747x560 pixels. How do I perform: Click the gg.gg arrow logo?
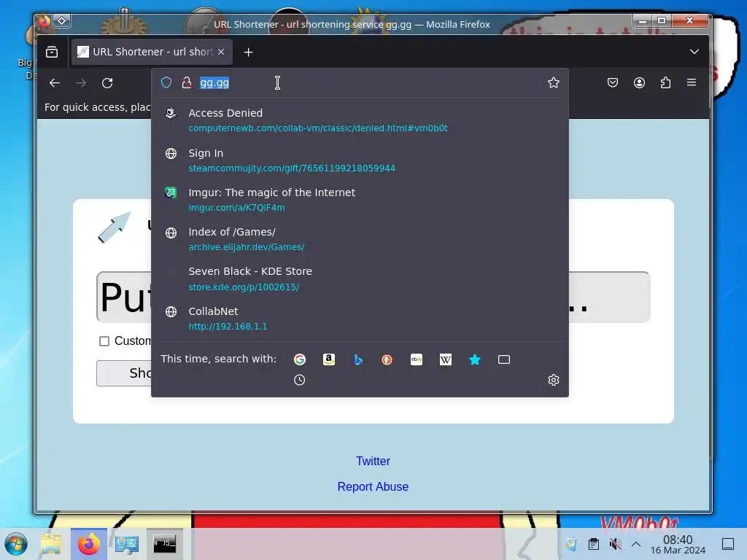click(x=115, y=227)
